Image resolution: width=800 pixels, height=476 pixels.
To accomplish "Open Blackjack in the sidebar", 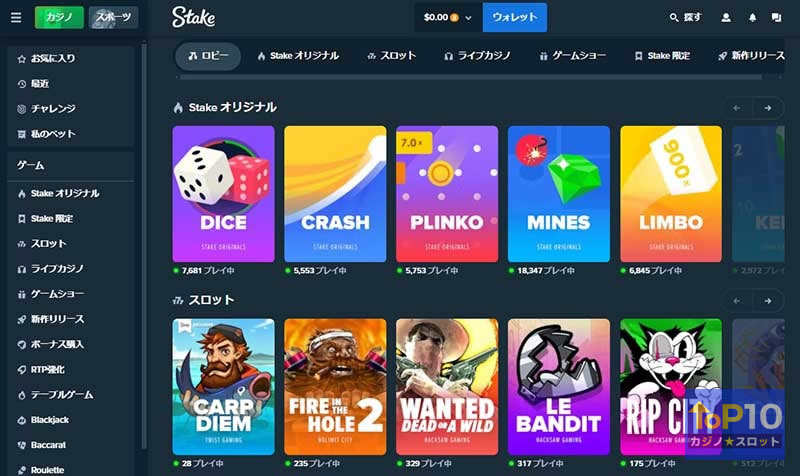I will [49, 420].
